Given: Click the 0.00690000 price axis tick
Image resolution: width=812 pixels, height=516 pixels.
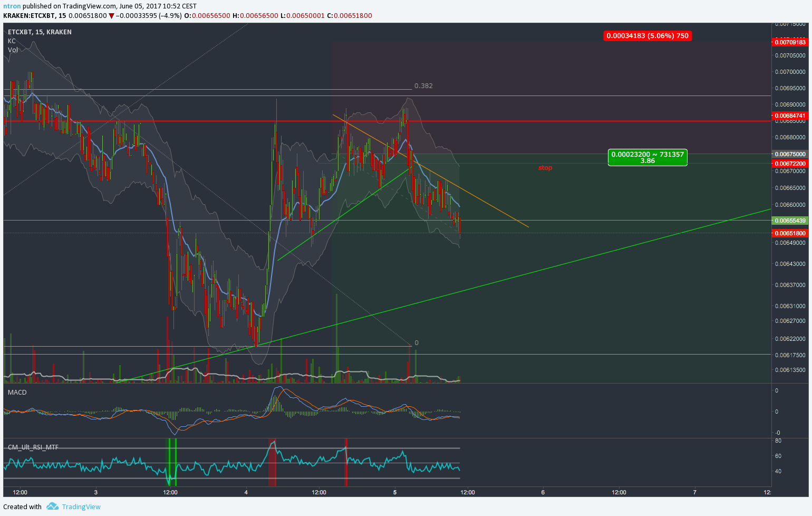Looking at the screenshot, I should 790,104.
